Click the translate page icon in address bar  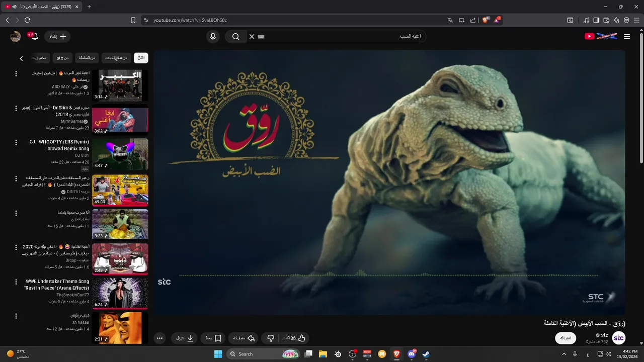pyautogui.click(x=450, y=20)
